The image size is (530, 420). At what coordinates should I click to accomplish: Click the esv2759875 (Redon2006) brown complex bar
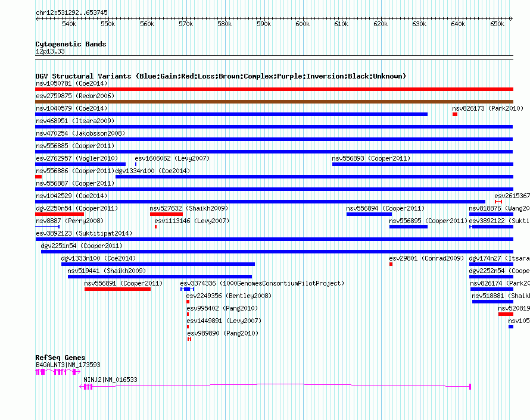[274, 102]
